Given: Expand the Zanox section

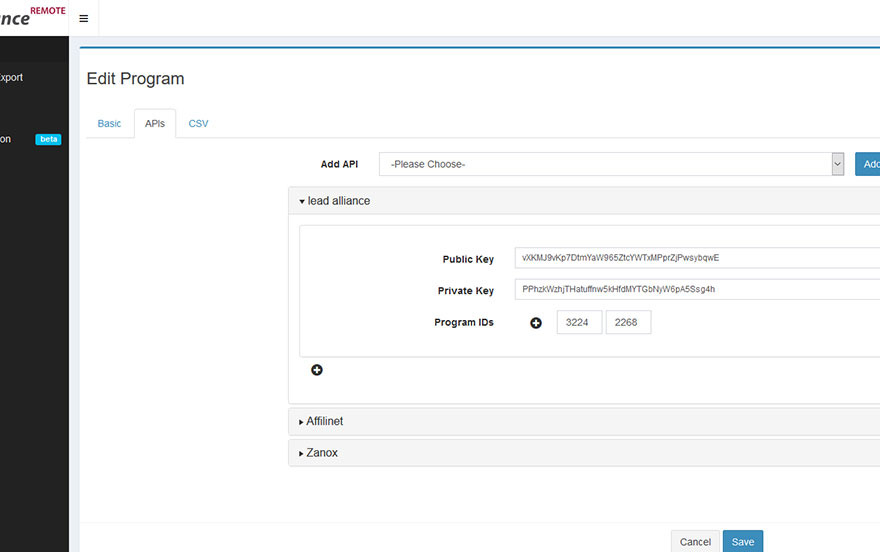Looking at the screenshot, I should pos(319,453).
